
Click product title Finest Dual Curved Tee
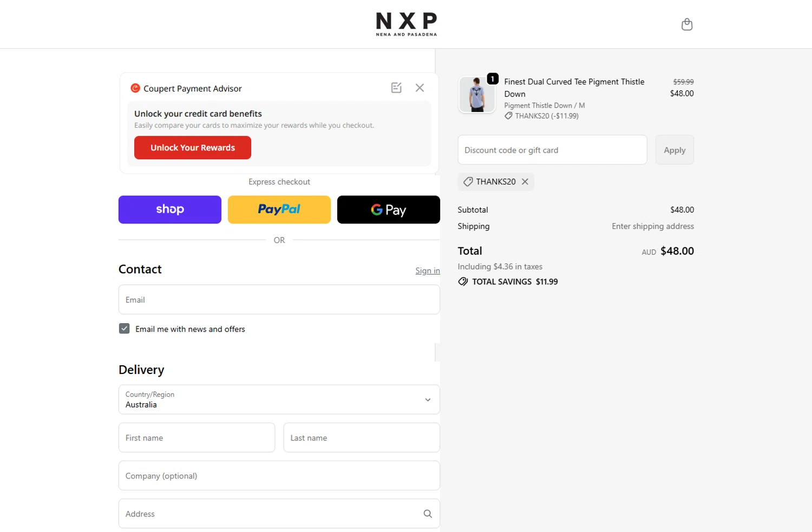click(574, 88)
